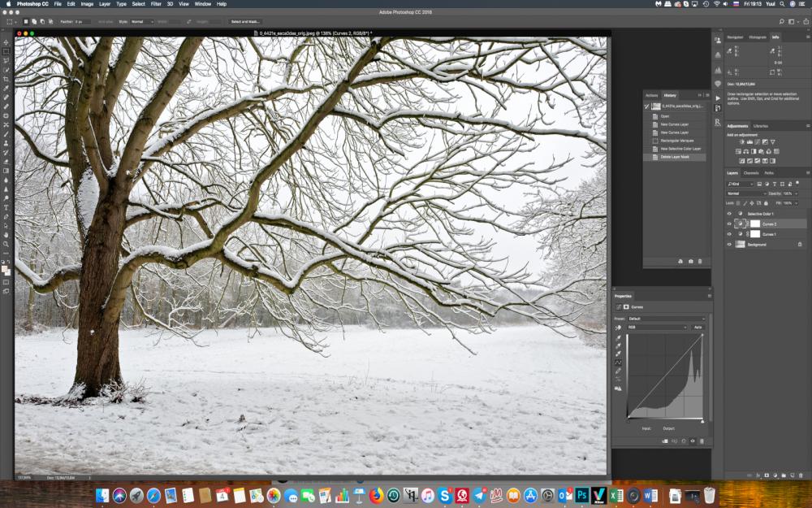812x508 pixels.
Task: Open the Image menu
Action: (x=87, y=3)
